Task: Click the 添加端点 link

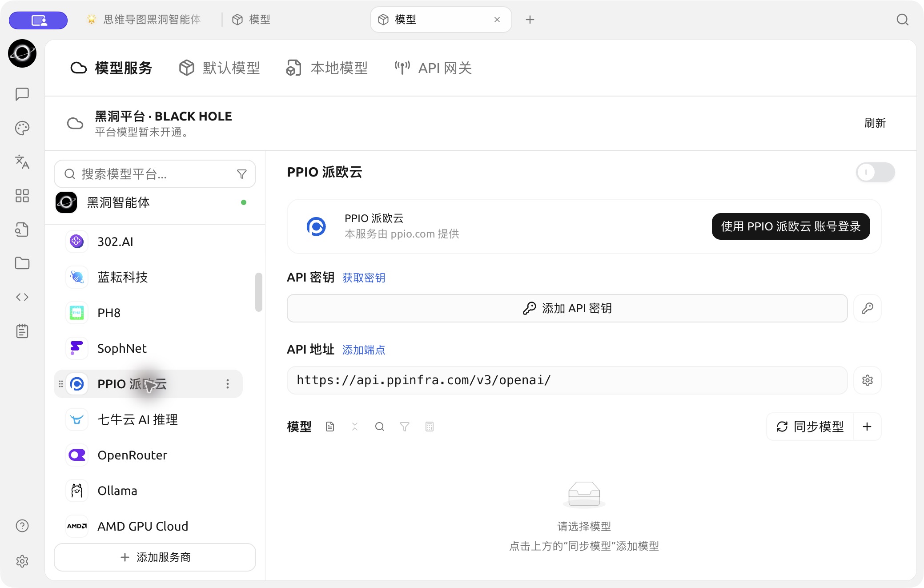Action: point(364,350)
